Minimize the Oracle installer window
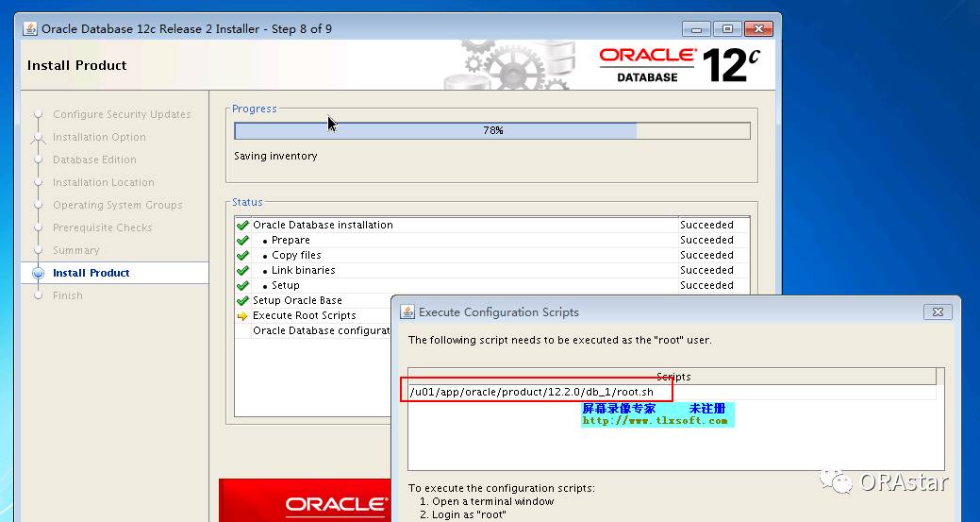 (696, 28)
